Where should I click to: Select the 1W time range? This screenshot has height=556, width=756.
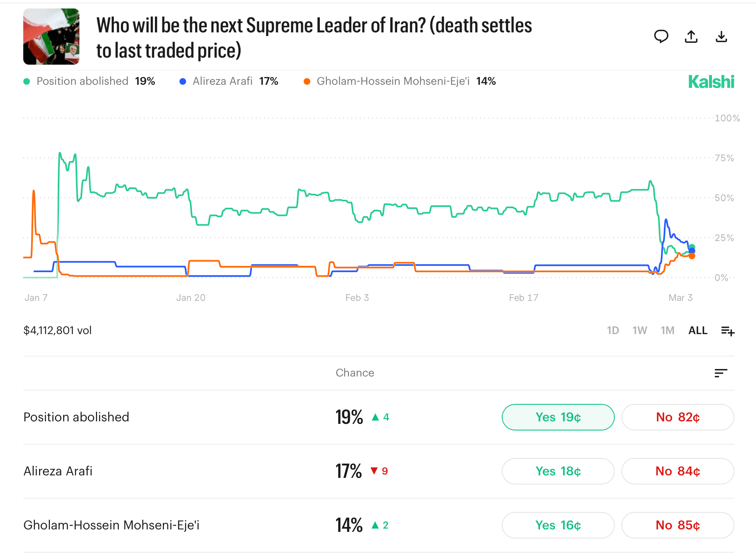[640, 330]
